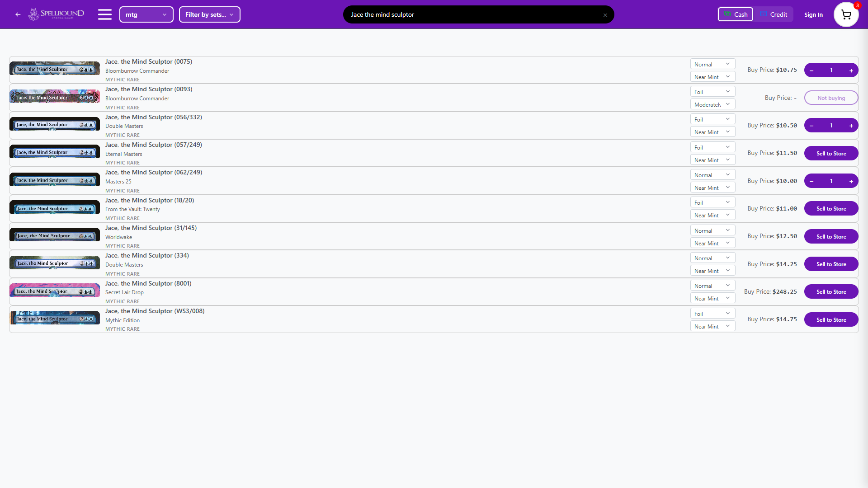Viewport: 868px width, 488px height.
Task: Sell Mythic Edition Jace to Store
Action: (831, 319)
